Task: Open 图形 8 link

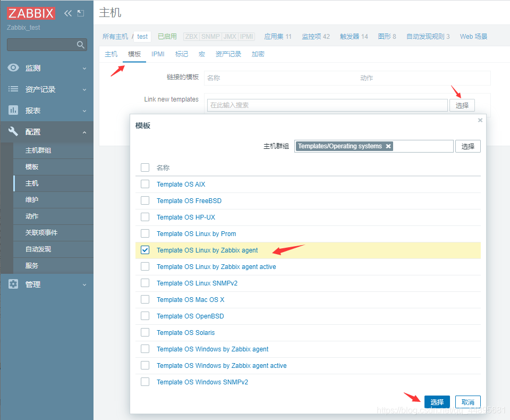Action: pos(387,37)
